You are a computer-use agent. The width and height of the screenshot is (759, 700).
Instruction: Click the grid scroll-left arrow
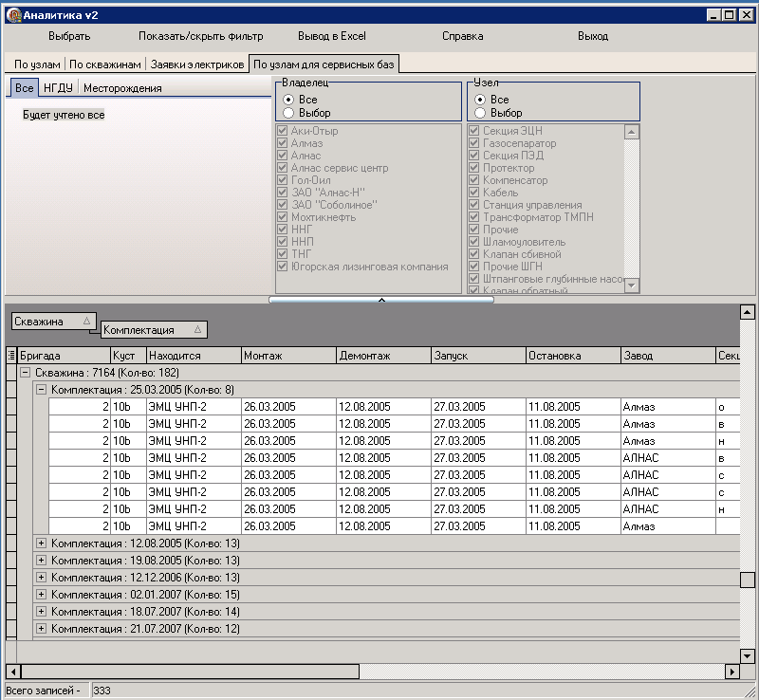(x=13, y=672)
